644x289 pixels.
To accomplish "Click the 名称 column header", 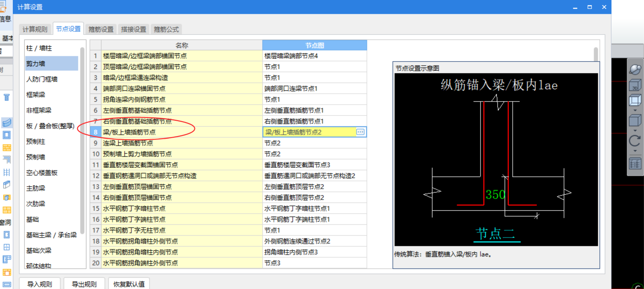I will [x=182, y=45].
